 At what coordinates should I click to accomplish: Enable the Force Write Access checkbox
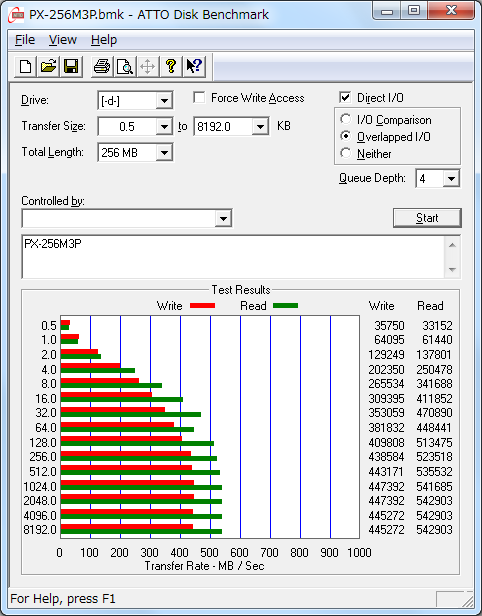[x=199, y=97]
